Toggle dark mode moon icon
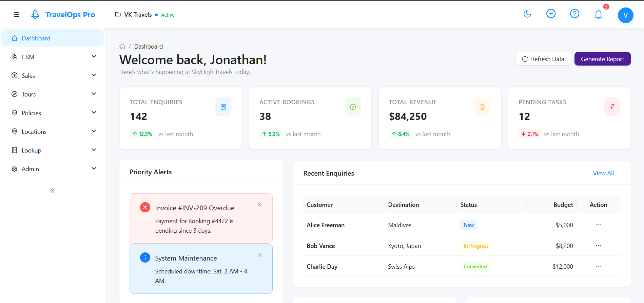Image resolution: width=644 pixels, height=303 pixels. tap(527, 14)
